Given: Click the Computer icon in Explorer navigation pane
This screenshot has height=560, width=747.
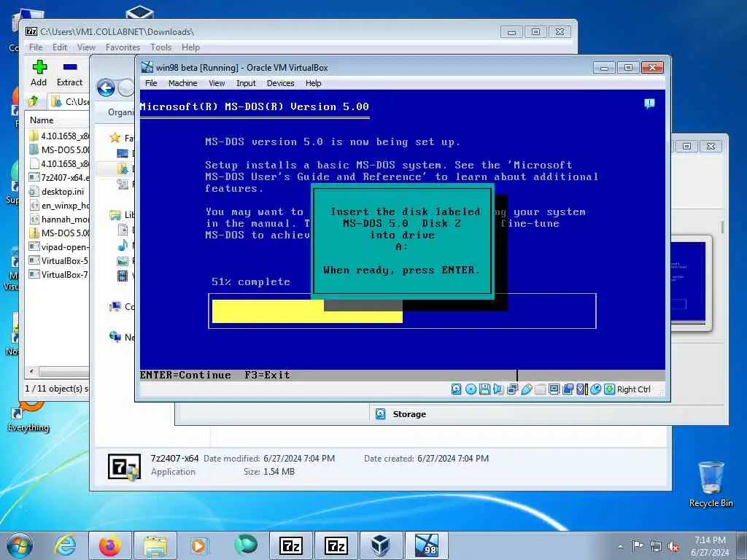Looking at the screenshot, I should [115, 307].
